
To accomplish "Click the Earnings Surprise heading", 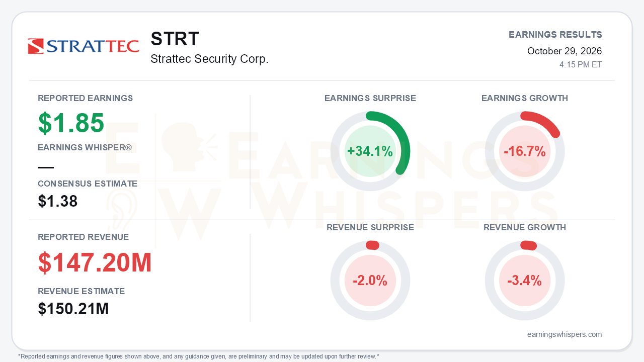I will tap(370, 99).
